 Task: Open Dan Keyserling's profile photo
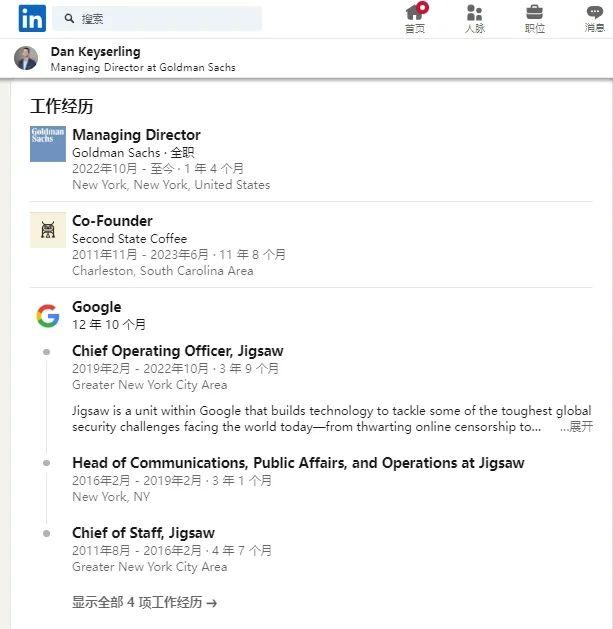coord(26,58)
